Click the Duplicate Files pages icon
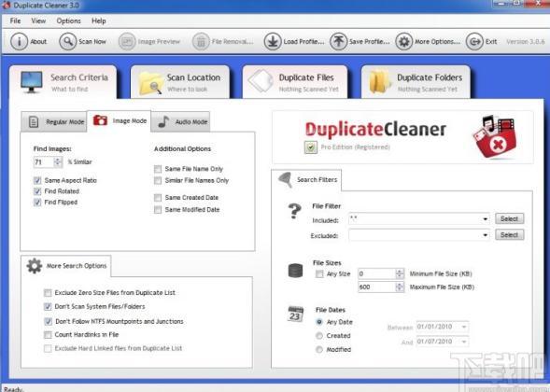 (x=261, y=80)
